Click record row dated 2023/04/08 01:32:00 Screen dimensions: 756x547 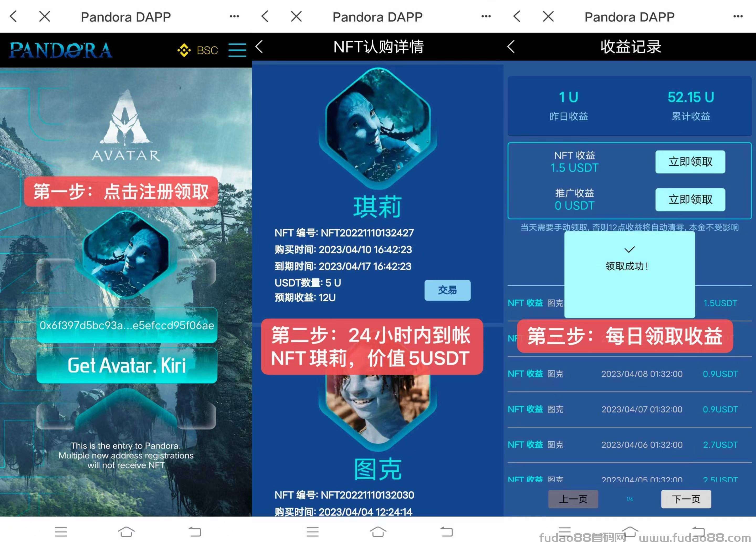pyautogui.click(x=629, y=374)
